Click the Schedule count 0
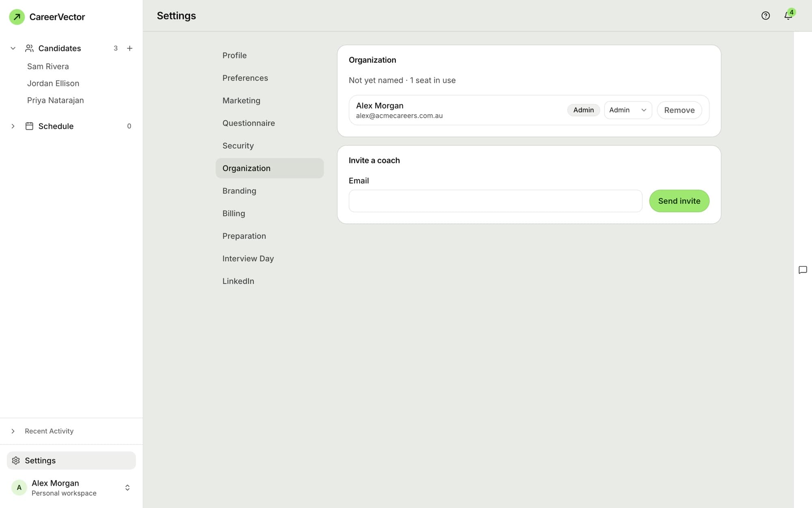The width and height of the screenshot is (812, 508). pyautogui.click(x=129, y=126)
